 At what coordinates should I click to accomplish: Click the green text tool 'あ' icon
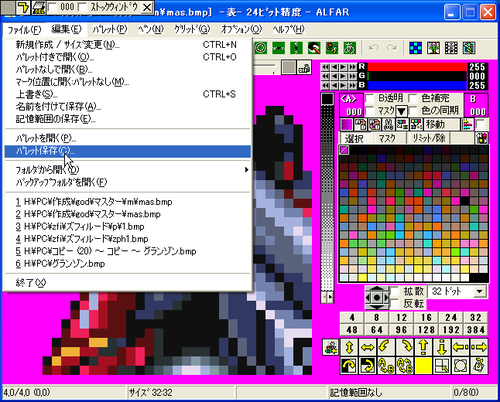click(x=349, y=48)
